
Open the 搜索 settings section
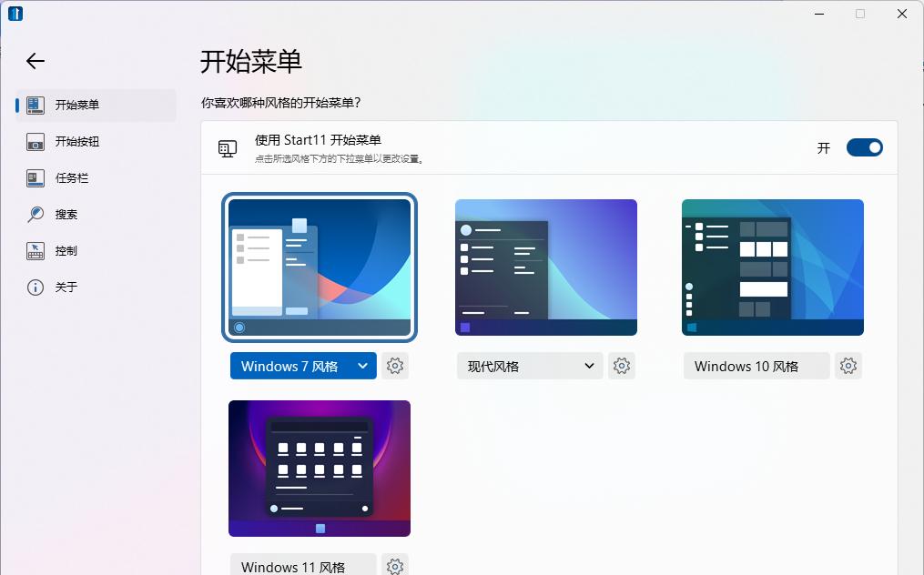[x=96, y=215]
